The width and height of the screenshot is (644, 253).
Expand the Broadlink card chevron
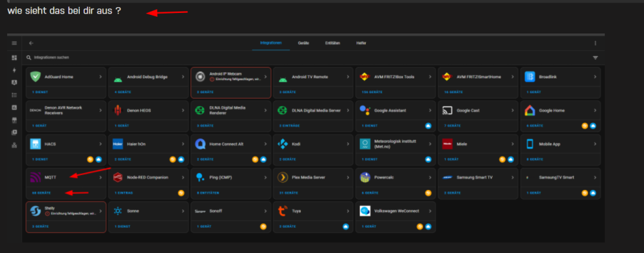pyautogui.click(x=595, y=77)
